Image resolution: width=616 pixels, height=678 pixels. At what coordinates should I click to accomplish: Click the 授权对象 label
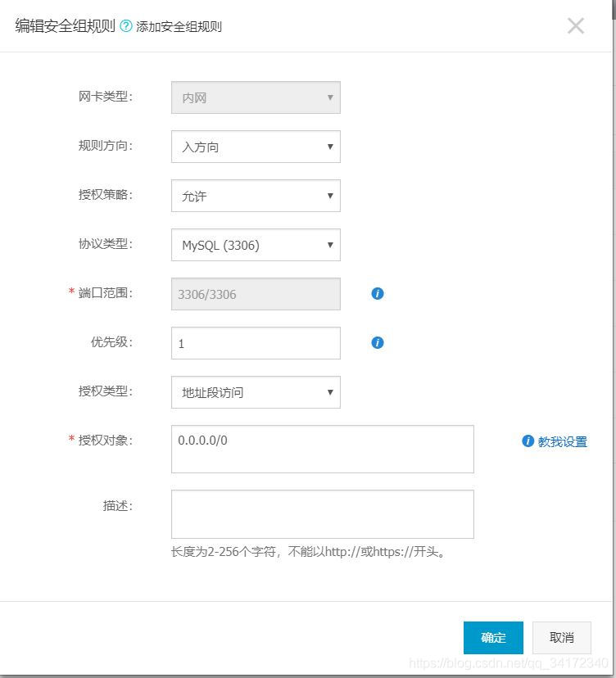pyautogui.click(x=105, y=441)
